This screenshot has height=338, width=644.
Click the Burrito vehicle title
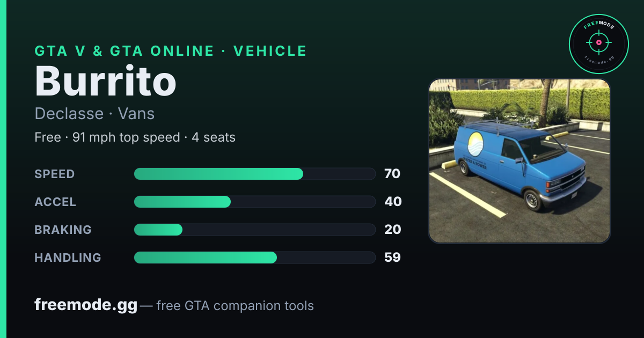pyautogui.click(x=106, y=80)
